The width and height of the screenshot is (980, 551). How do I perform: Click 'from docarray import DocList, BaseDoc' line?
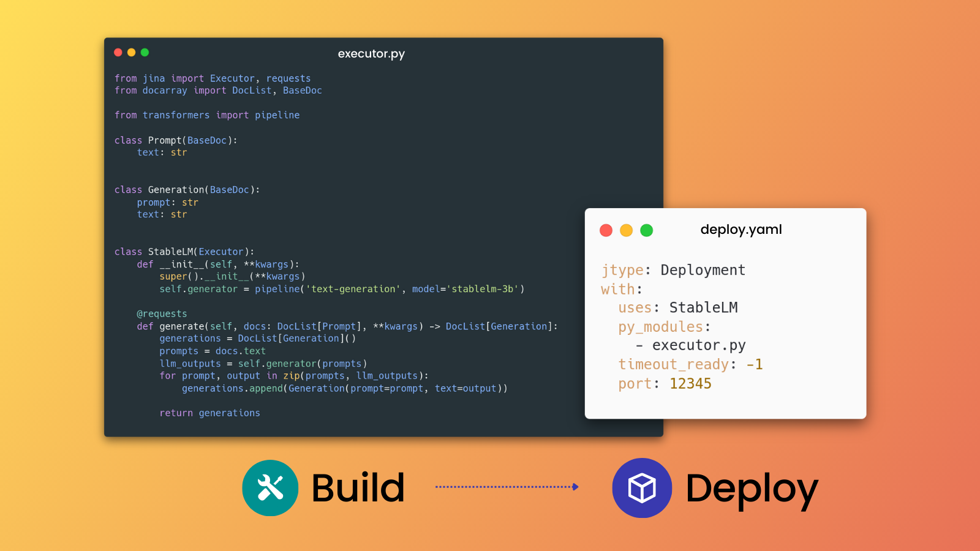tap(218, 91)
